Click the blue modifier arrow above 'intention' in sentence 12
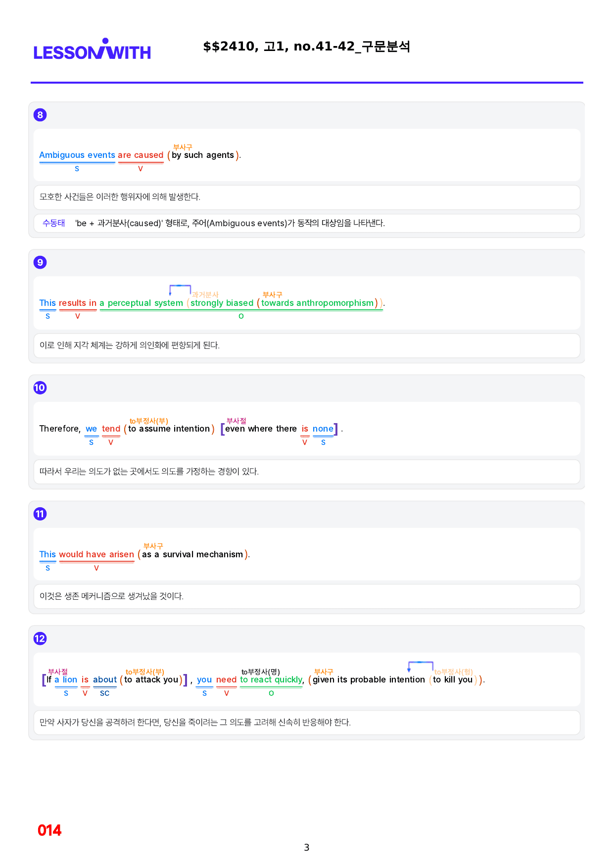The width and height of the screenshot is (614, 868). pyautogui.click(x=421, y=667)
